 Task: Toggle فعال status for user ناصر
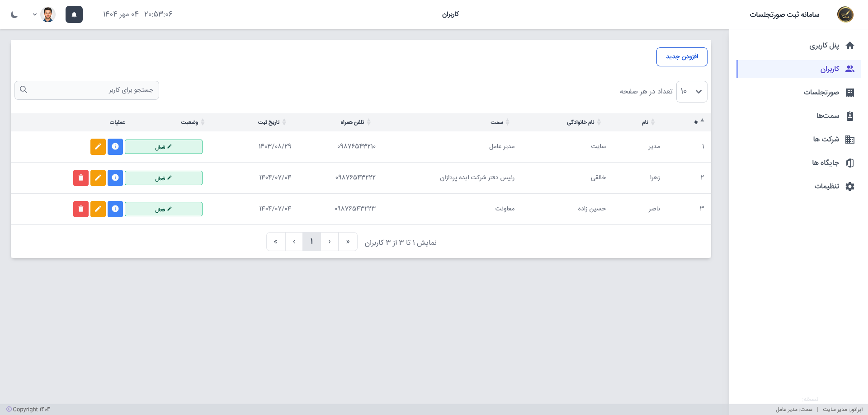pos(163,209)
